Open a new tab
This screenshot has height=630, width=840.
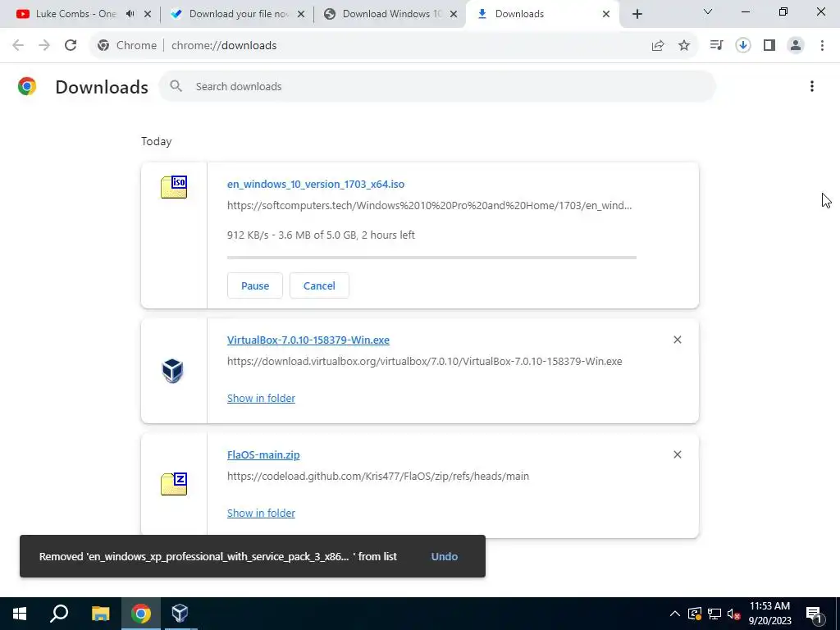637,15
